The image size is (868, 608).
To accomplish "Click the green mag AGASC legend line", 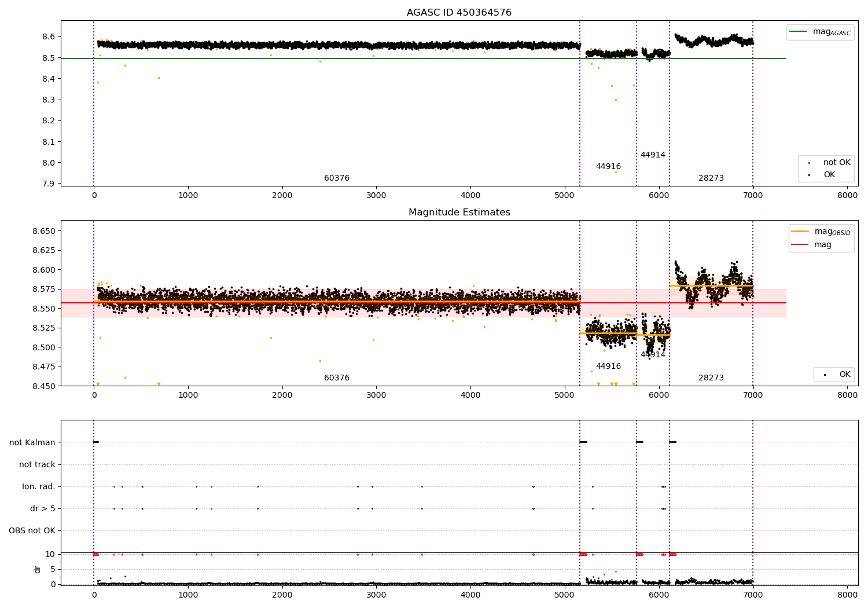I will [x=799, y=32].
